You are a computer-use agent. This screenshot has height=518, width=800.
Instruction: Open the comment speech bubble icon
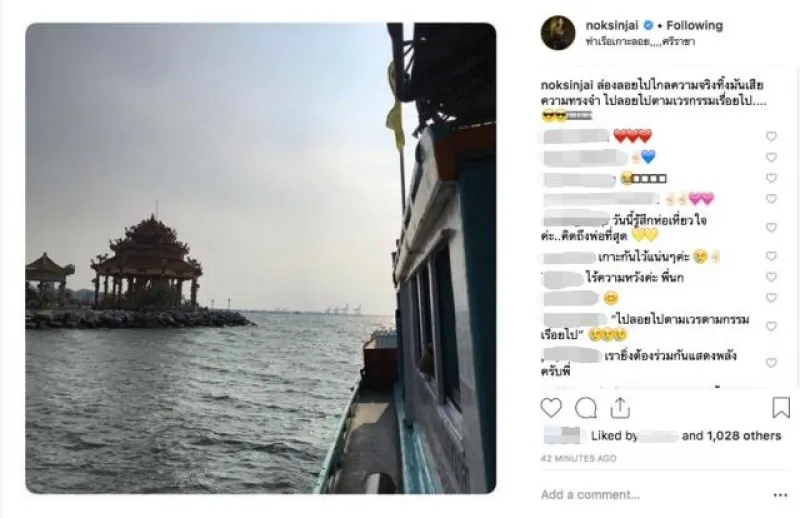pos(586,408)
